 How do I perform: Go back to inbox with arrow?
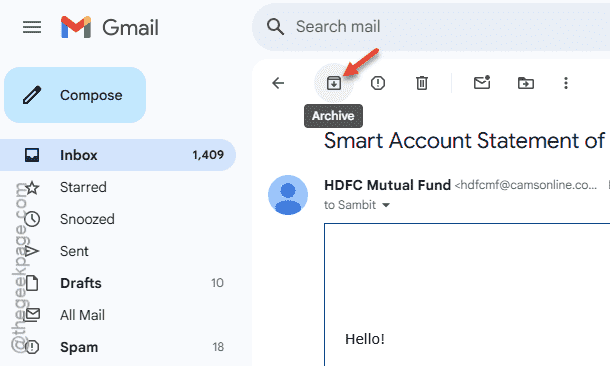(x=278, y=83)
